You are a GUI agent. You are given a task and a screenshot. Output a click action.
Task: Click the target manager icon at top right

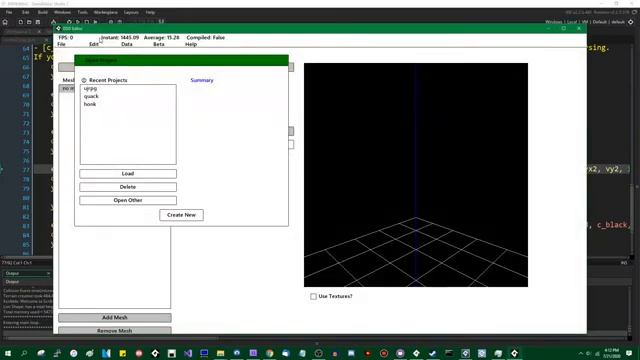(x=631, y=22)
